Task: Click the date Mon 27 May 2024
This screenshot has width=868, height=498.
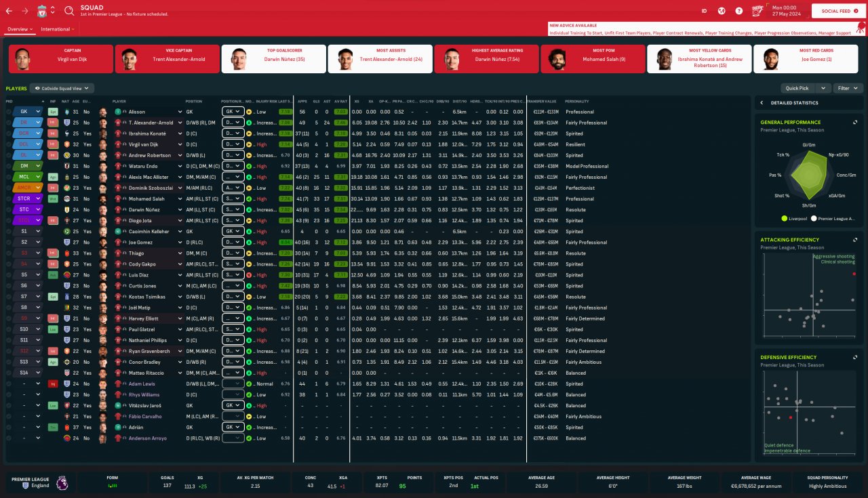Action: tap(788, 11)
